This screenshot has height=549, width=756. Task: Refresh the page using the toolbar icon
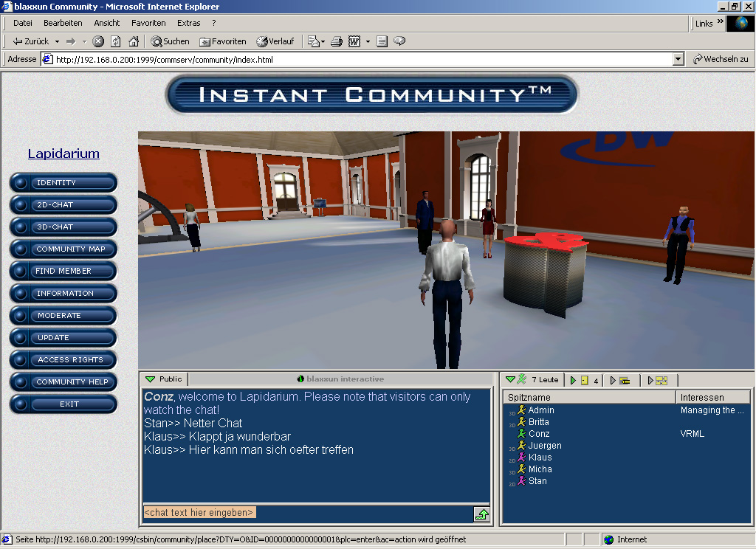point(116,41)
